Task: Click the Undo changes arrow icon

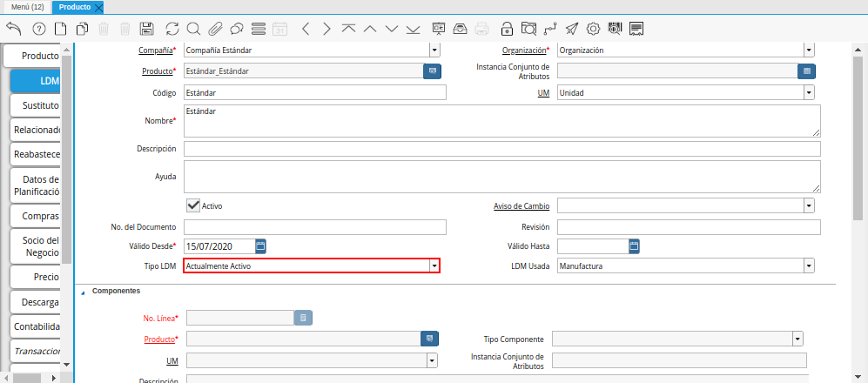Action: pyautogui.click(x=14, y=29)
